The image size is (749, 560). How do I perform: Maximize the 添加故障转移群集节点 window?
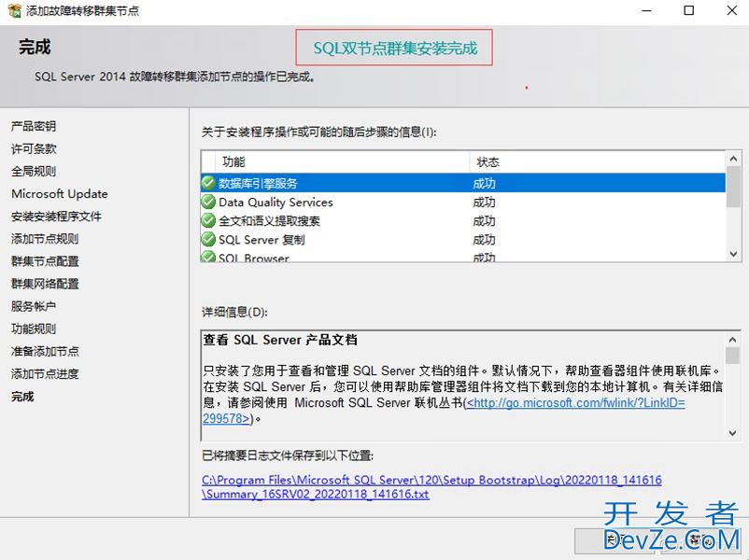pos(688,10)
